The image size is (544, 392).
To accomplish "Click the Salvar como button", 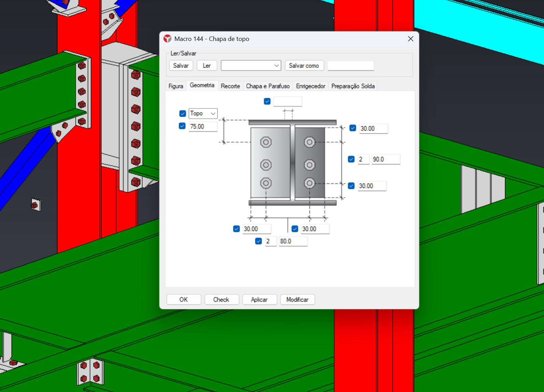I will tap(304, 66).
